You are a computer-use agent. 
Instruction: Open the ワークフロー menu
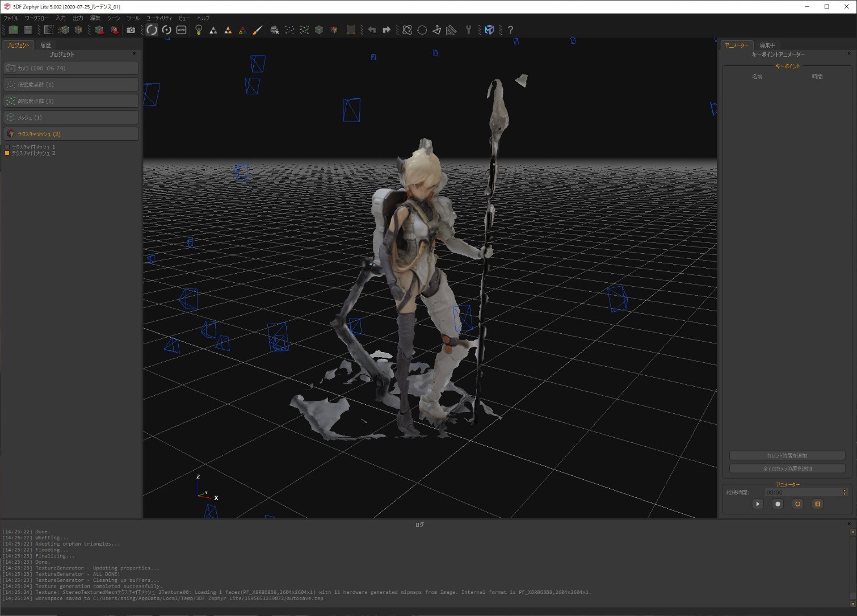tap(36, 18)
